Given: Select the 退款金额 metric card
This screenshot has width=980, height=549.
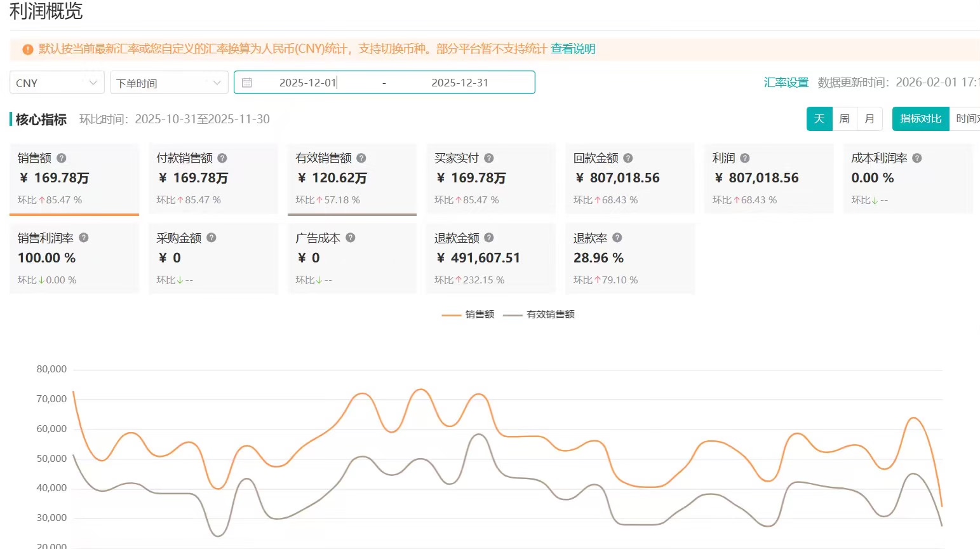Looking at the screenshot, I should (x=491, y=259).
